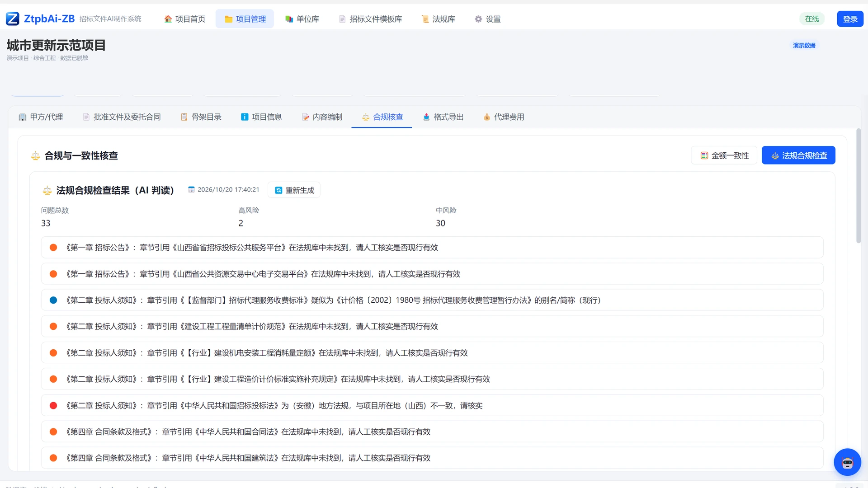Go to 招标文件模板库
868x488 pixels.
click(370, 19)
